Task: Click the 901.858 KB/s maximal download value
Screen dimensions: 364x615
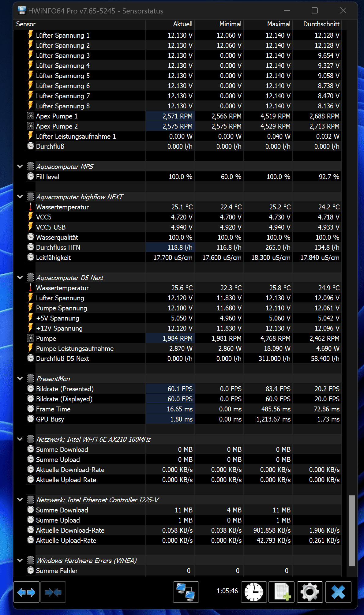Action: [x=272, y=530]
